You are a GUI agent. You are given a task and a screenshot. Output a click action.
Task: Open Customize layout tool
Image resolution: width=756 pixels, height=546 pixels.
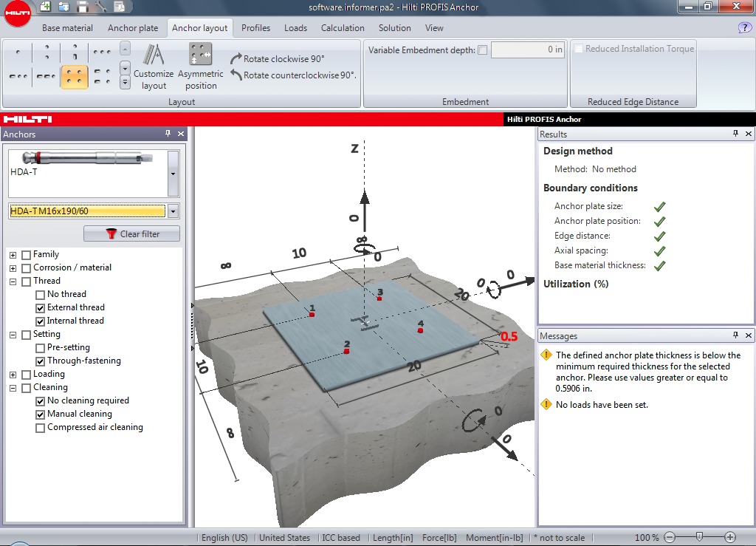[x=154, y=67]
